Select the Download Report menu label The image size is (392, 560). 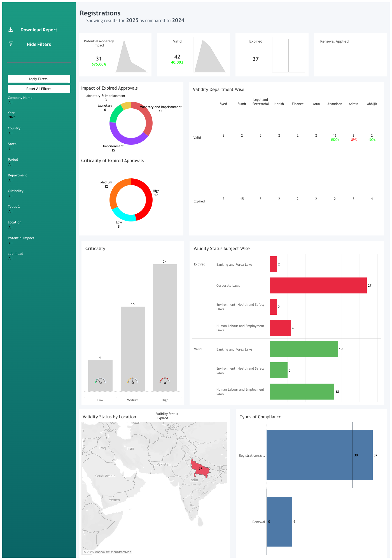(x=39, y=30)
